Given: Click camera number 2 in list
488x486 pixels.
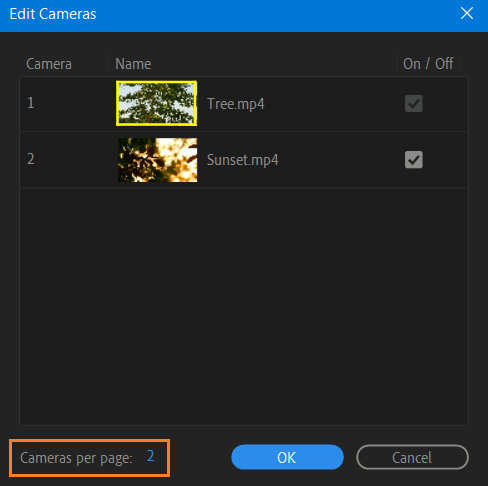Looking at the screenshot, I should tap(31, 159).
